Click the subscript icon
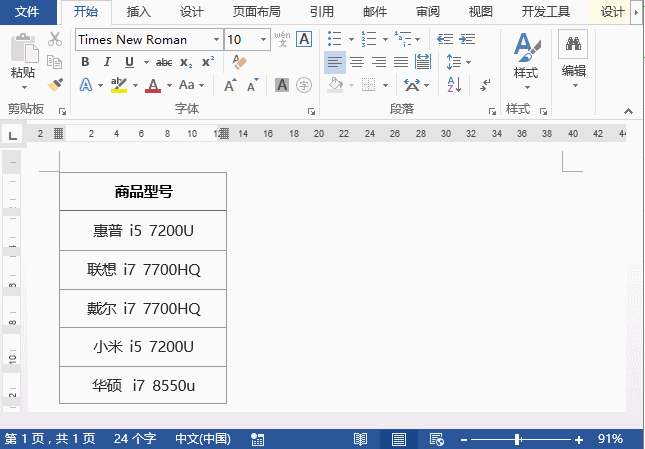645x449 pixels. pos(186,62)
